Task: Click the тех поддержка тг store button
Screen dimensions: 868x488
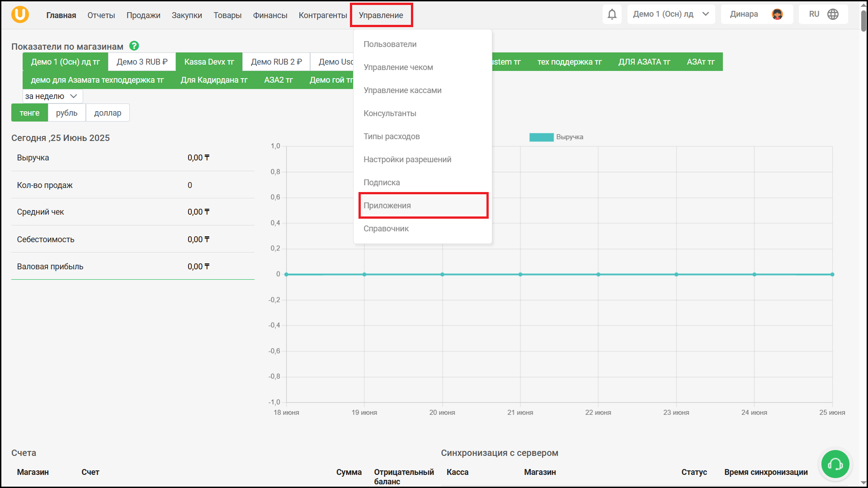Action: (x=569, y=62)
